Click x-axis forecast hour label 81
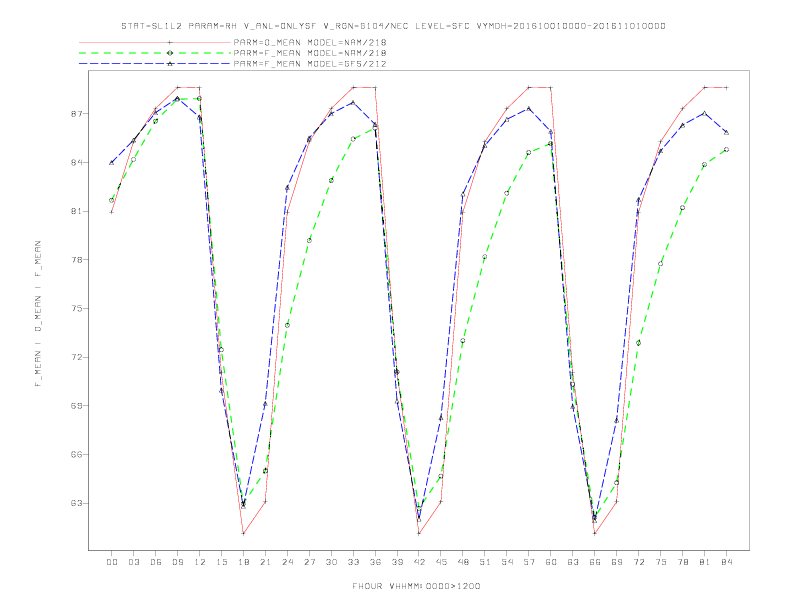Screen dimensions: 792x612 tap(705, 562)
